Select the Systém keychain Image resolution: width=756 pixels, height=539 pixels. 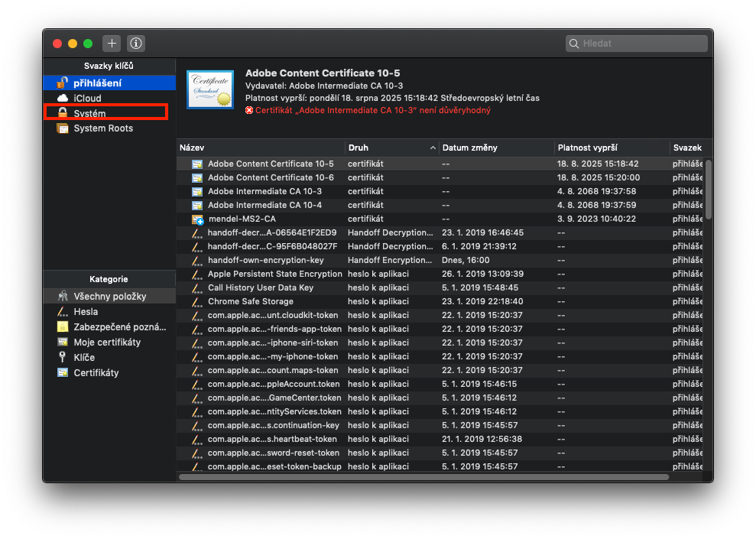coord(109,113)
